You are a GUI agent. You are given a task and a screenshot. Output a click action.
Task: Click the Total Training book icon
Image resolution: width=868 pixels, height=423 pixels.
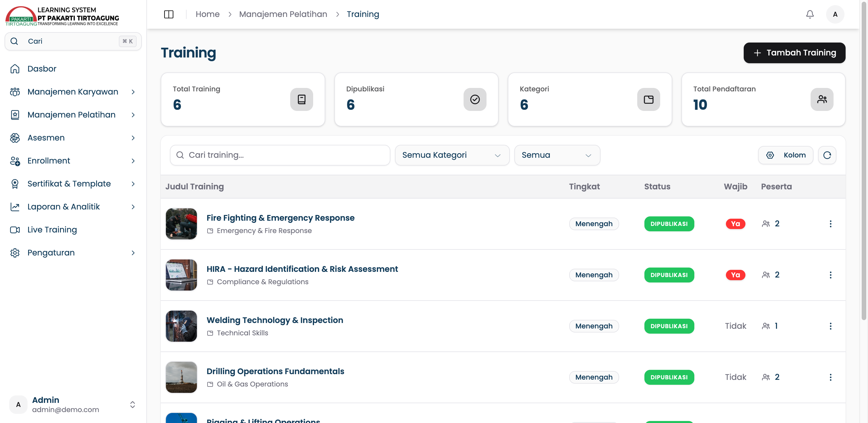pos(302,99)
